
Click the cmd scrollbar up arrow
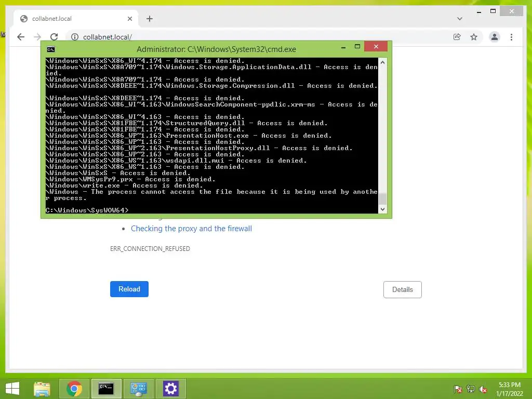382,62
